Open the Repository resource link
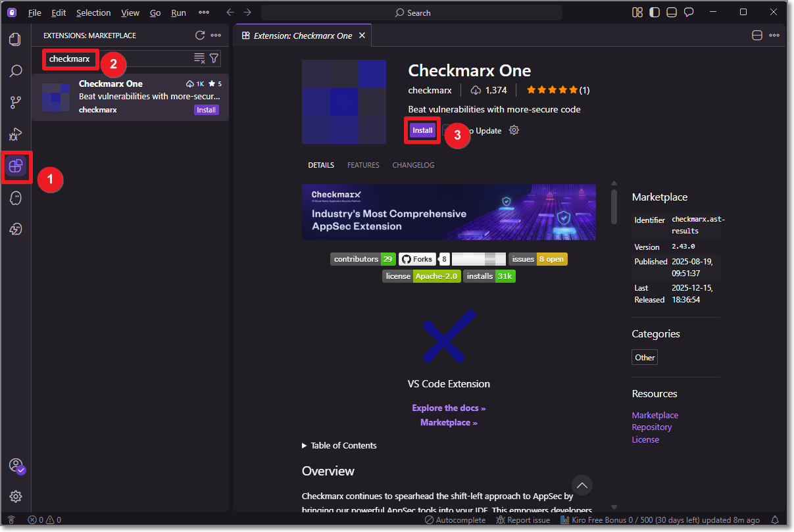This screenshot has height=532, width=794. point(651,427)
